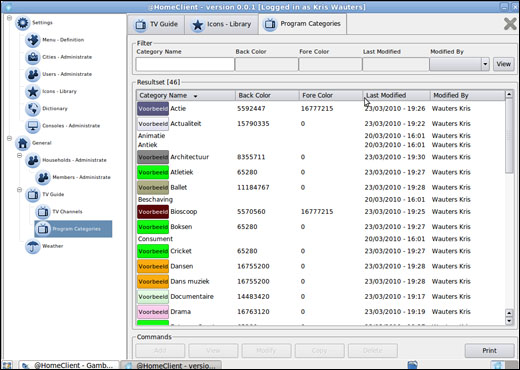Select the Consument row
This screenshot has height=370, width=520.
321,239
